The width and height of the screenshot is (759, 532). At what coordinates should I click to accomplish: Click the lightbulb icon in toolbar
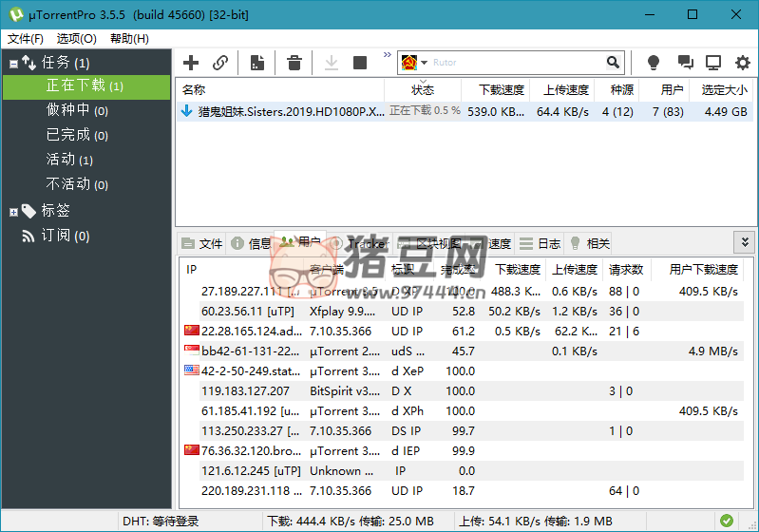(x=654, y=63)
